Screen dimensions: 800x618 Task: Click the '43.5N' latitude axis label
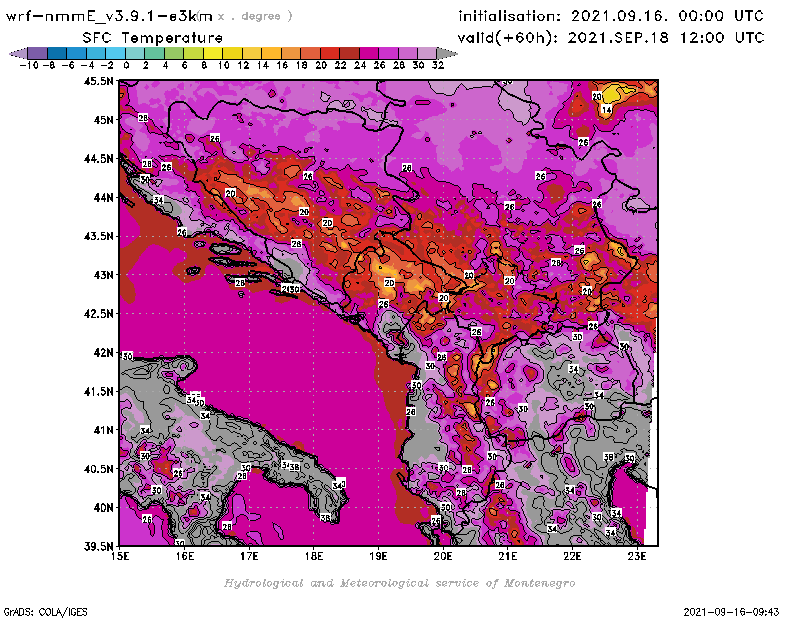pyautogui.click(x=98, y=236)
